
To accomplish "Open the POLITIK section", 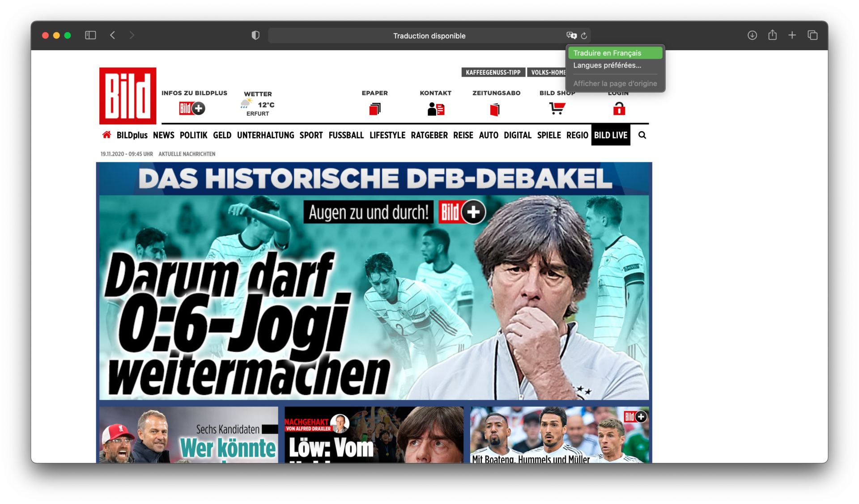I will pos(194,135).
